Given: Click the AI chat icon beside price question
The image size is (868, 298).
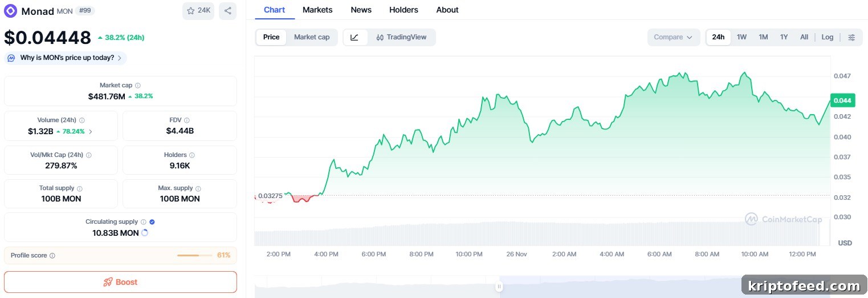Looking at the screenshot, I should (11, 58).
